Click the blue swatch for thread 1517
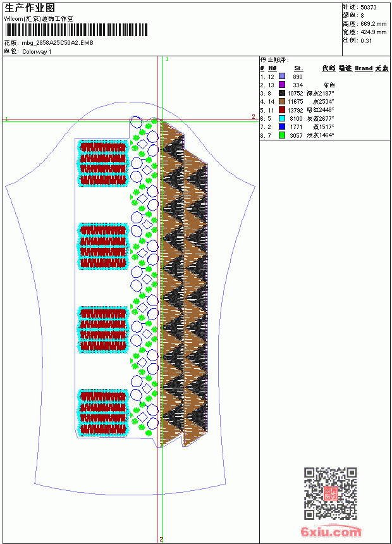 282,127
